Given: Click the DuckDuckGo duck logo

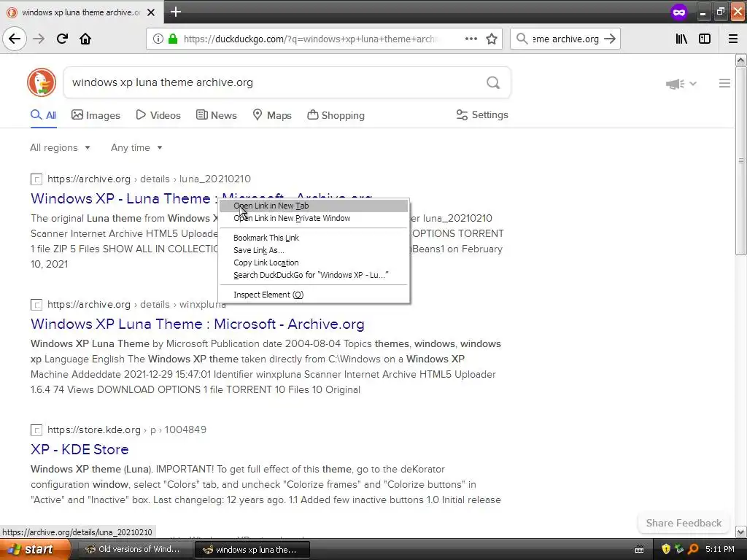Looking at the screenshot, I should 42,82.
